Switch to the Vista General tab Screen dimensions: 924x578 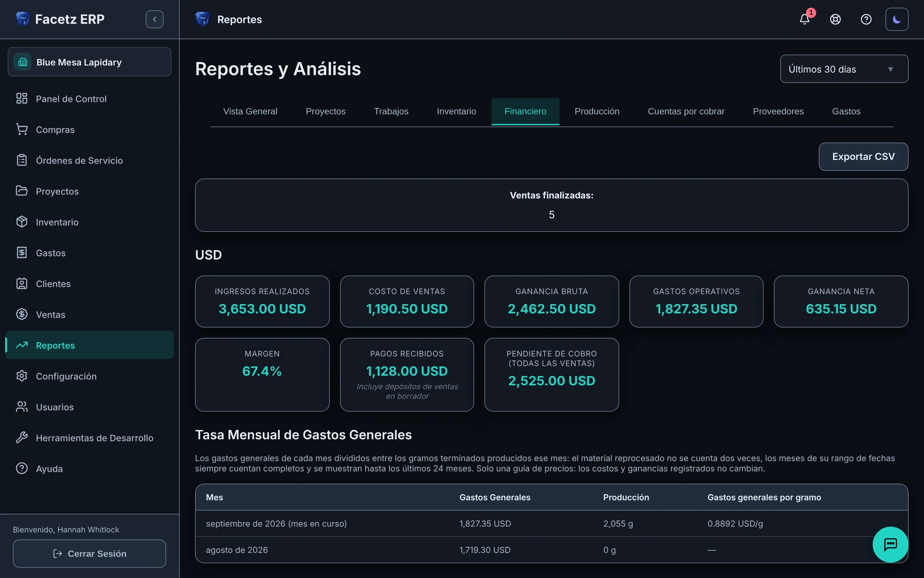coord(250,111)
